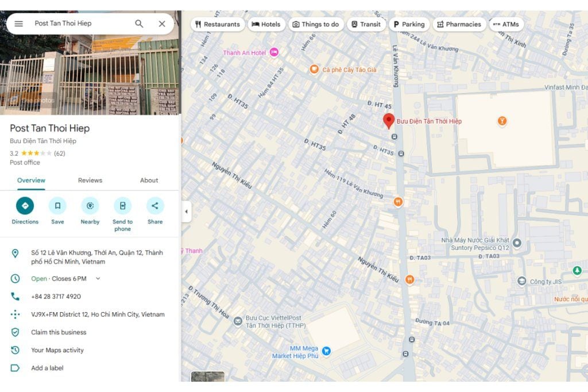The width and height of the screenshot is (588, 392).
Task: Send location to phone
Action: (x=122, y=206)
